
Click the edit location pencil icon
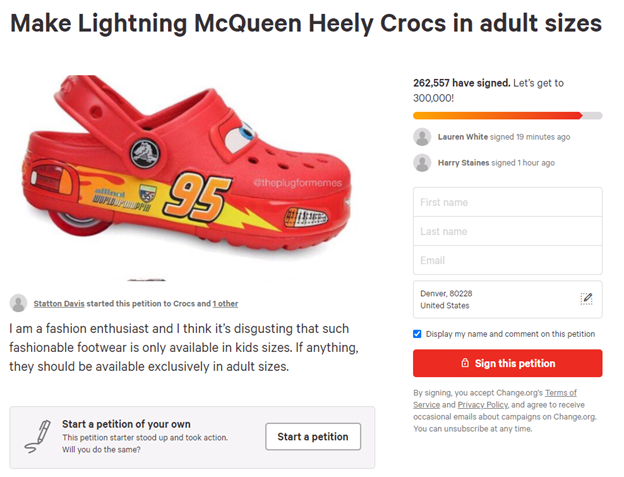tap(586, 299)
